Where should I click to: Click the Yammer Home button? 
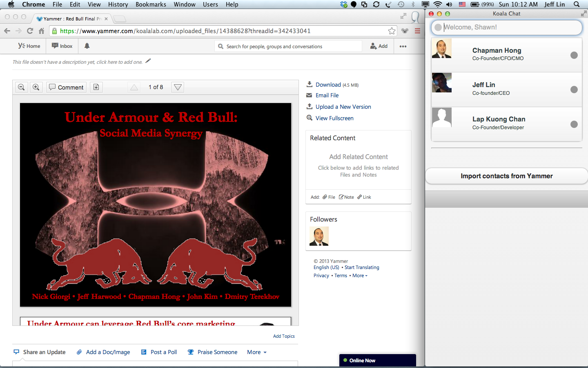click(x=29, y=46)
